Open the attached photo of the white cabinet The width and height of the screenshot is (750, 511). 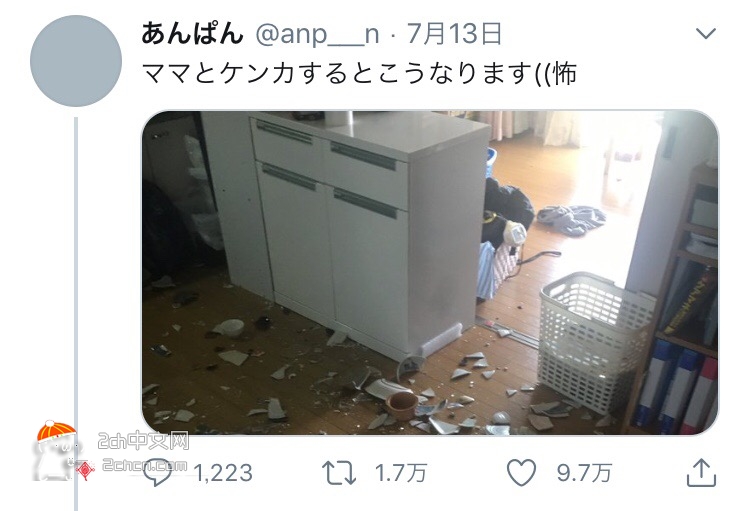point(430,273)
